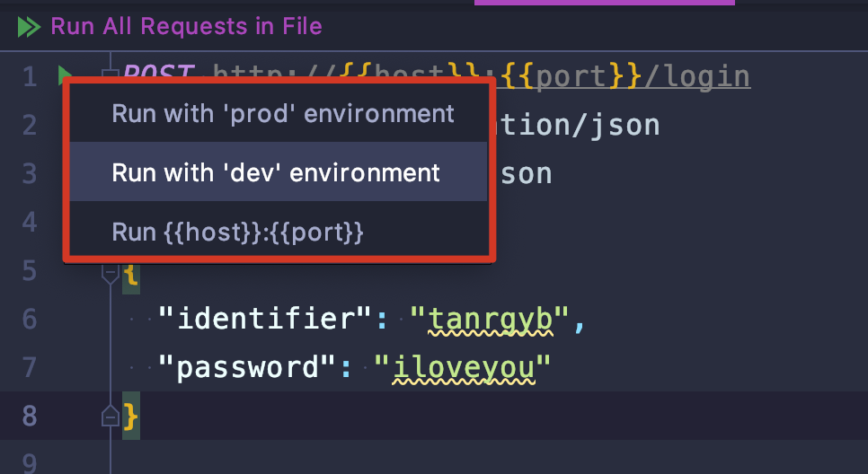
Task: Click the underlined tanrgyb value
Action: pyautogui.click(x=491, y=320)
